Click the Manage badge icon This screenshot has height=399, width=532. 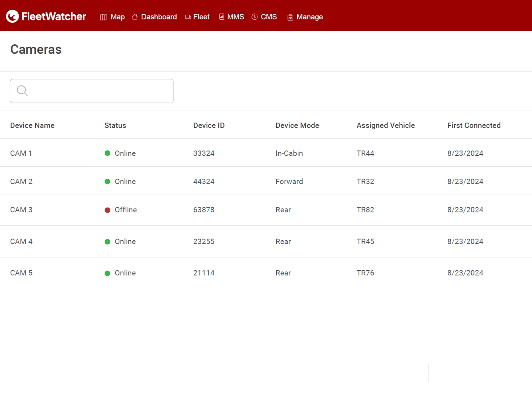[290, 17]
